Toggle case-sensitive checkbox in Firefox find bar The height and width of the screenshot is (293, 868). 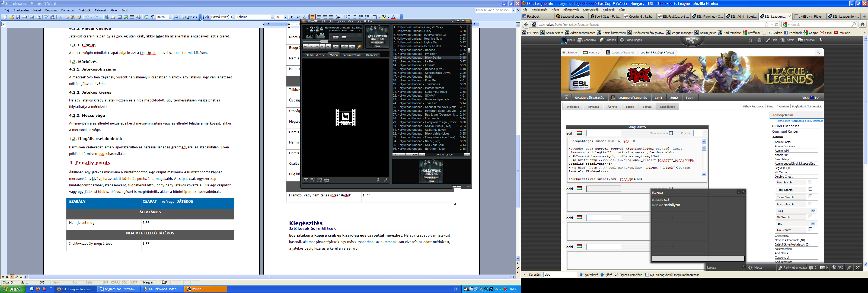(647, 275)
